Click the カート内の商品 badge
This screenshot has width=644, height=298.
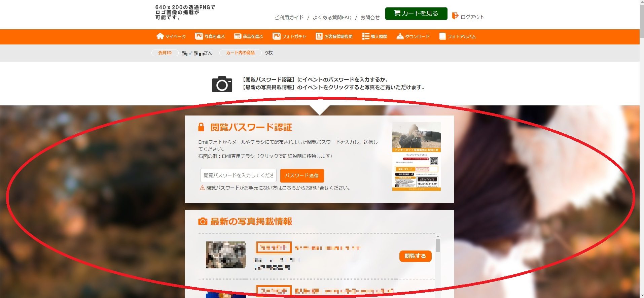(240, 53)
